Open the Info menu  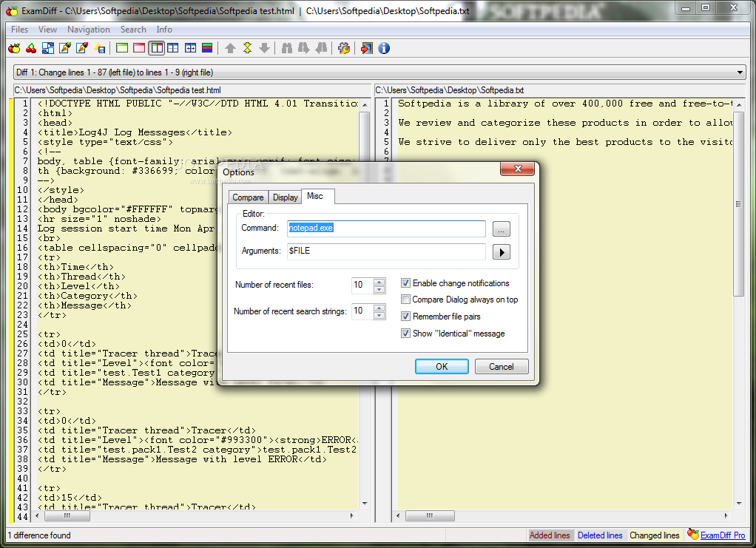point(164,30)
